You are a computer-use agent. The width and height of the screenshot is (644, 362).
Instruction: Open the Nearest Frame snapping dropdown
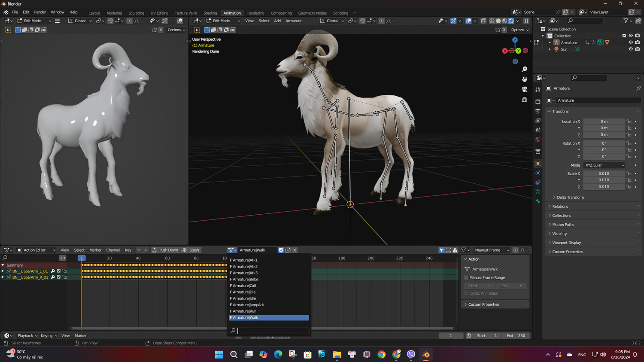click(x=492, y=250)
